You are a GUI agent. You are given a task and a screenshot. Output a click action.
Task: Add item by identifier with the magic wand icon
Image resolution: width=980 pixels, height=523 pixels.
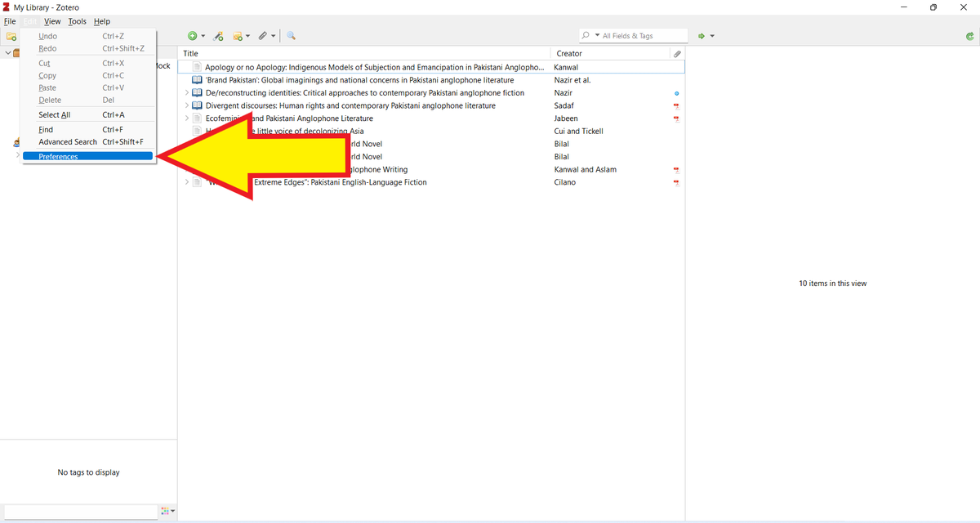pos(217,36)
